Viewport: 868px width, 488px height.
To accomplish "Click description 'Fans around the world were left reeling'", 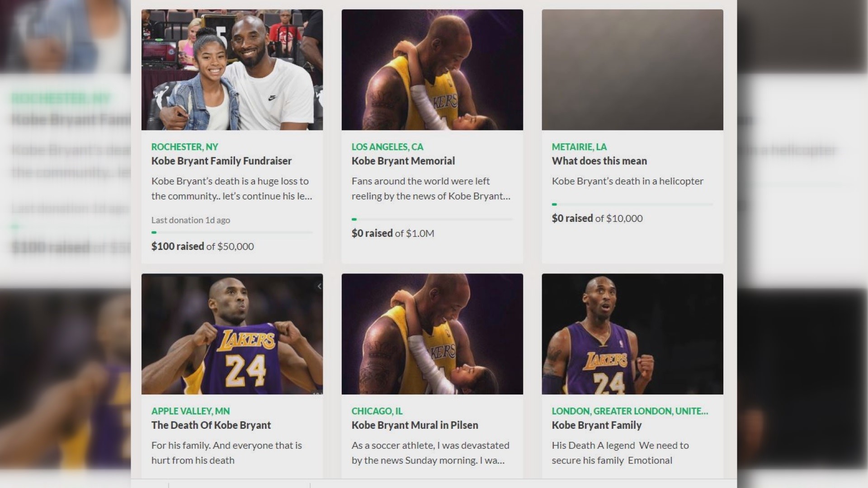I will pos(431,188).
